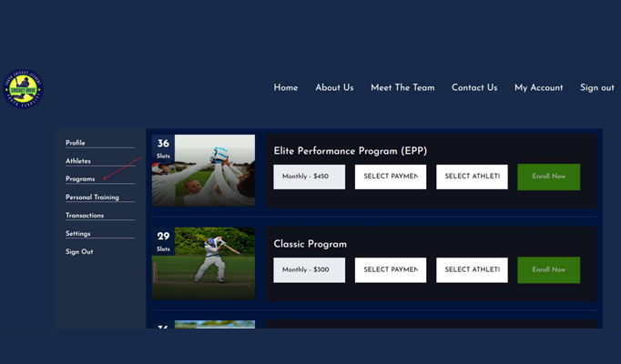621x364 pixels.
Task: Click the 29 Slots badge
Action: click(163, 241)
